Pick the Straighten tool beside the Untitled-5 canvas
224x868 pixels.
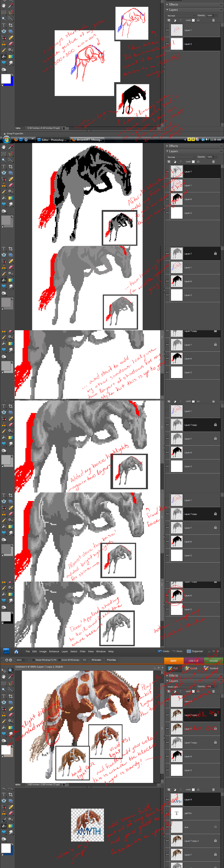click(x=11, y=703)
